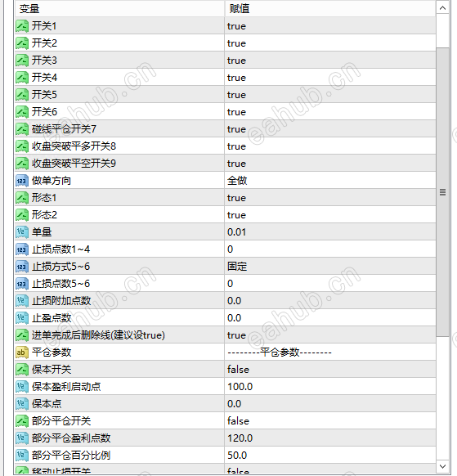Click the bool icon beside 开关4
Screen dimensions: 457x476
pos(22,78)
